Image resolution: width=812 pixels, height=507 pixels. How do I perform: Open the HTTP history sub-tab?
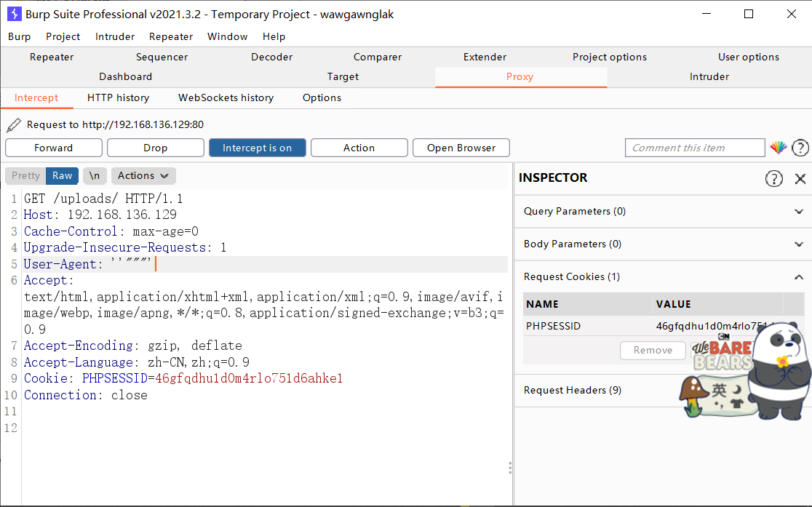[x=118, y=98]
